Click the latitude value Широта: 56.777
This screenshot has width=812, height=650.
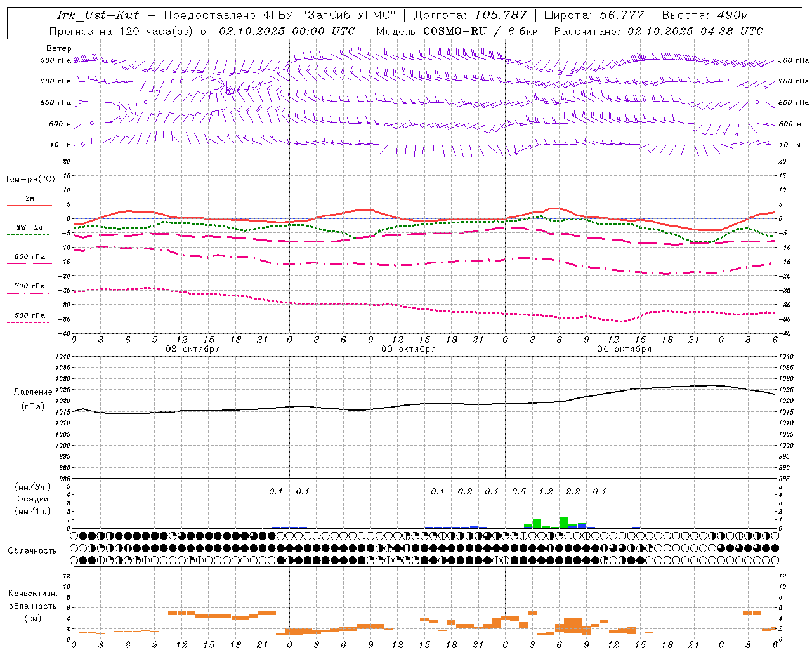click(594, 15)
